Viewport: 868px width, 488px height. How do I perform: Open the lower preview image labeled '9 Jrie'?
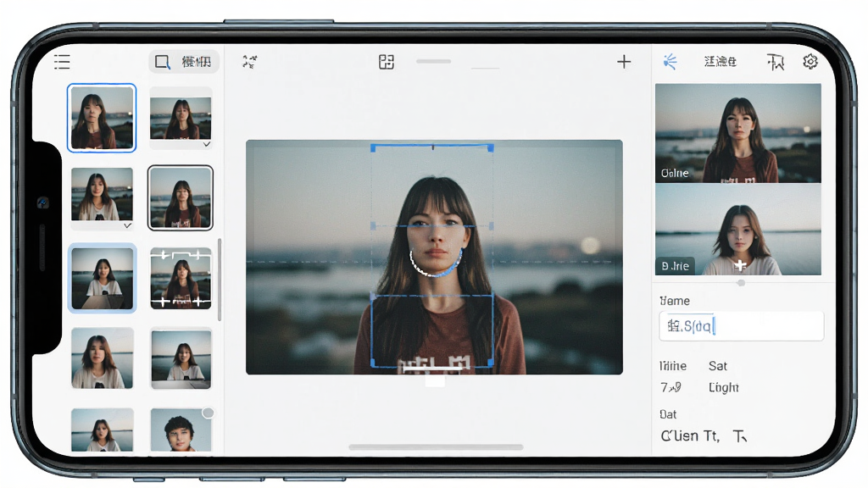click(738, 230)
